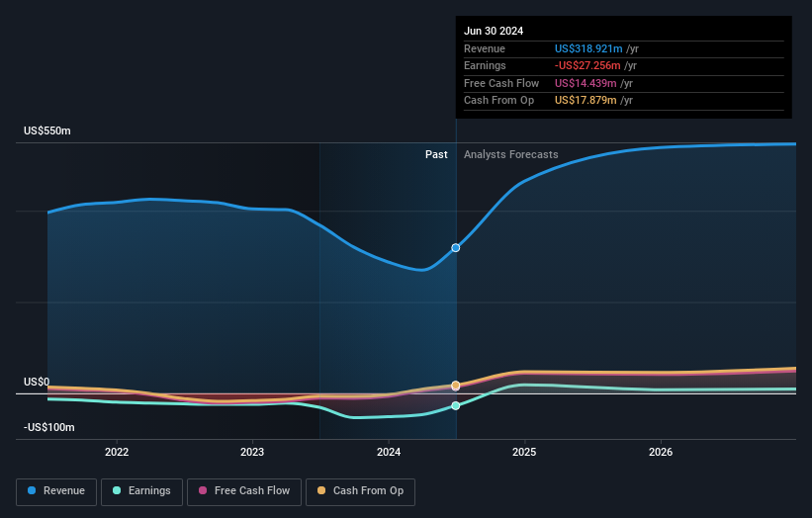Select the Earnings data point on Jun 2024
The width and height of the screenshot is (812, 518).
pos(456,405)
